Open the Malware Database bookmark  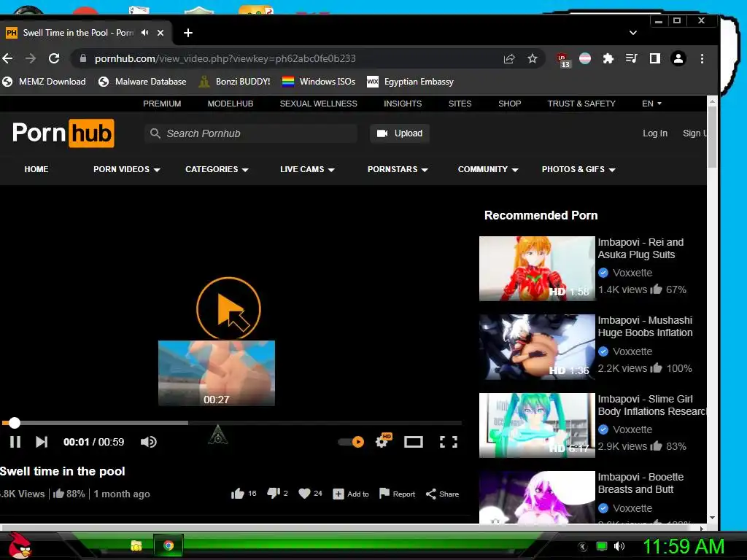(x=142, y=82)
